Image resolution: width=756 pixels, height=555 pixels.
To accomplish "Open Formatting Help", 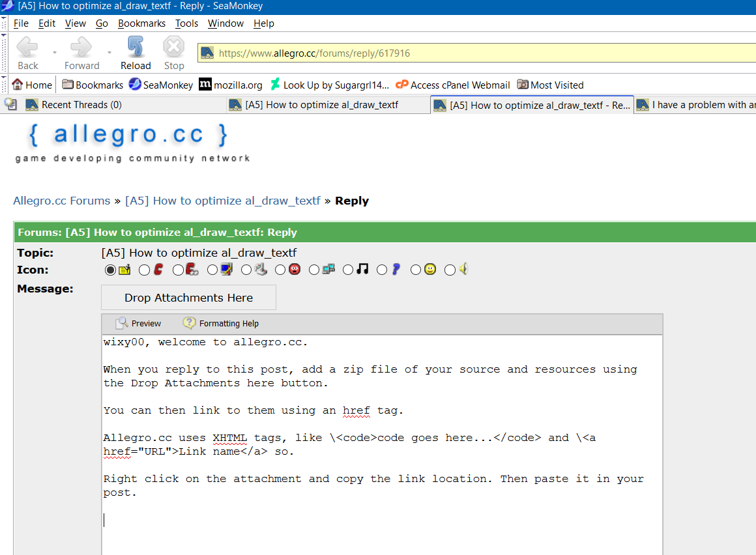I will click(221, 323).
